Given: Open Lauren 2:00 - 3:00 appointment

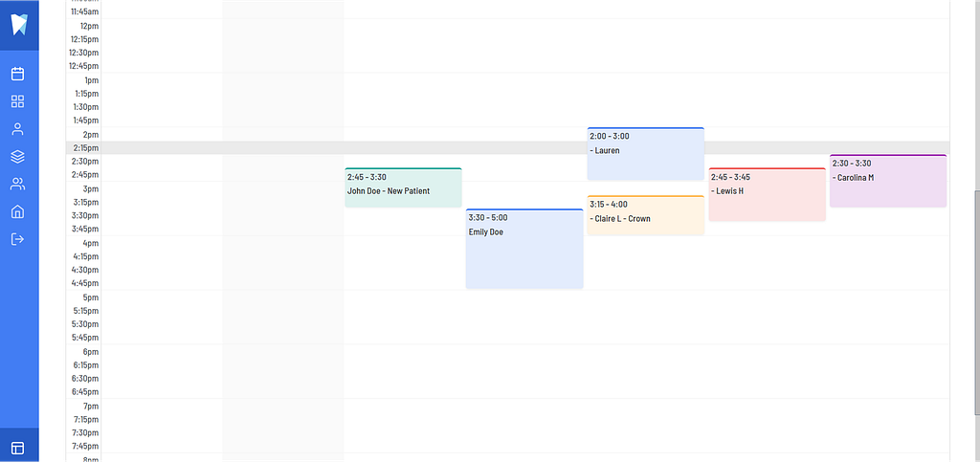Looking at the screenshot, I should pos(646,154).
